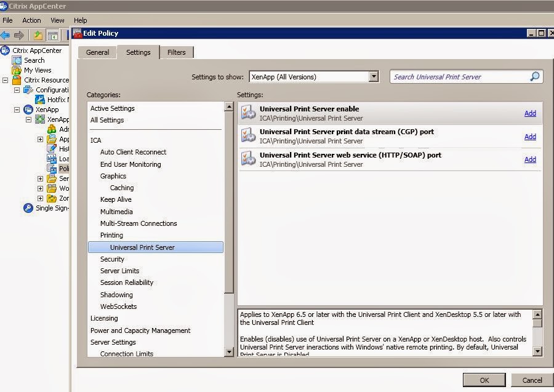Image resolution: width=554 pixels, height=392 pixels.
Task: Click the Applications folder icon
Action: 52,139
